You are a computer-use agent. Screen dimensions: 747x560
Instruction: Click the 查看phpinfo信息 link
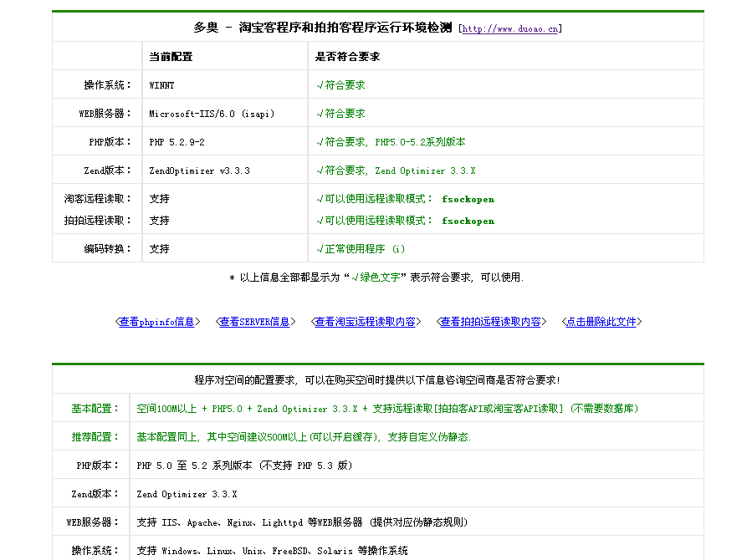[157, 322]
